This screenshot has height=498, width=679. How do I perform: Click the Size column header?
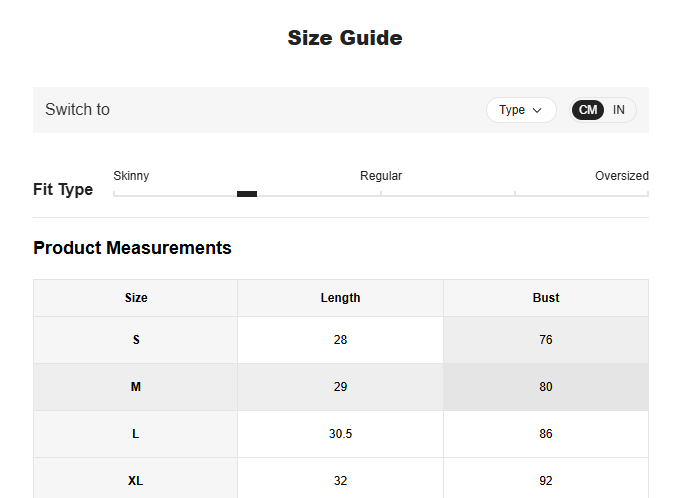136,298
